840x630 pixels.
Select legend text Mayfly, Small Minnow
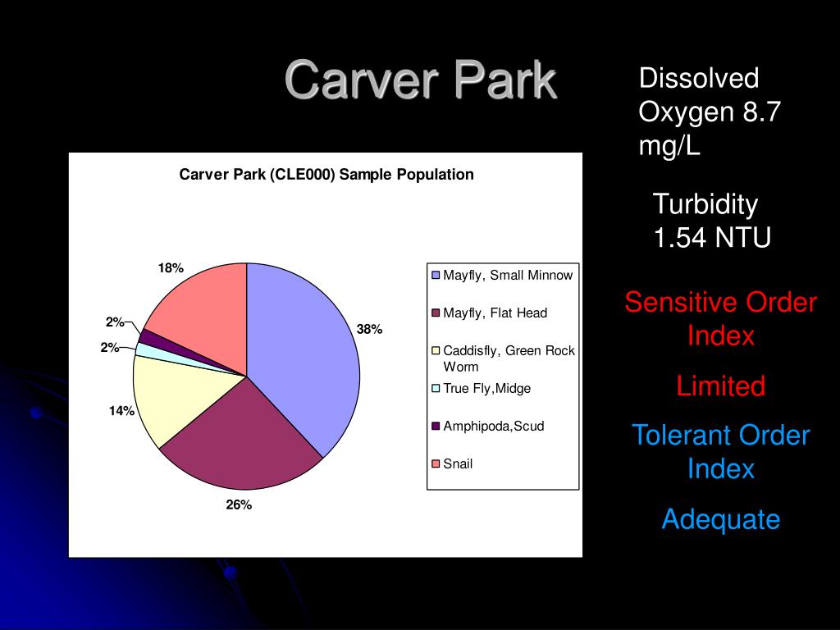[x=508, y=276]
